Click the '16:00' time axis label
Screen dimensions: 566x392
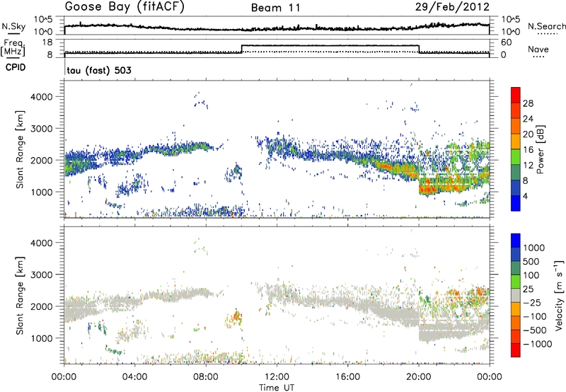(x=347, y=377)
